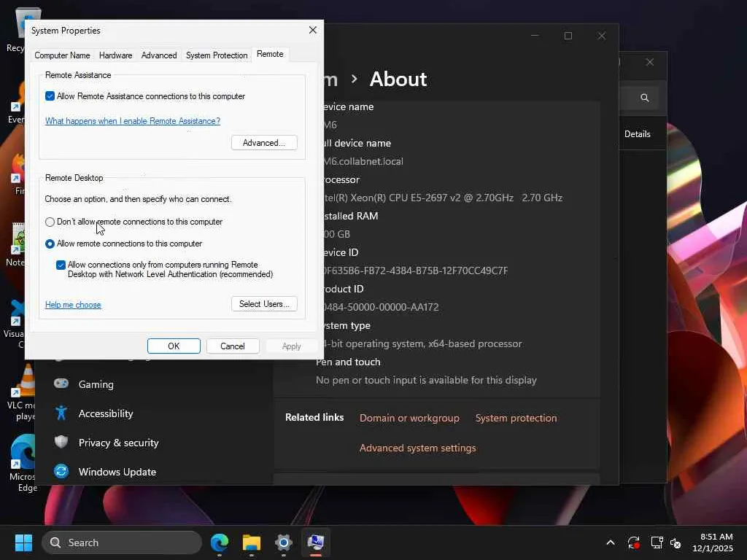
Task: Click Cancel in System Properties
Action: click(x=233, y=346)
